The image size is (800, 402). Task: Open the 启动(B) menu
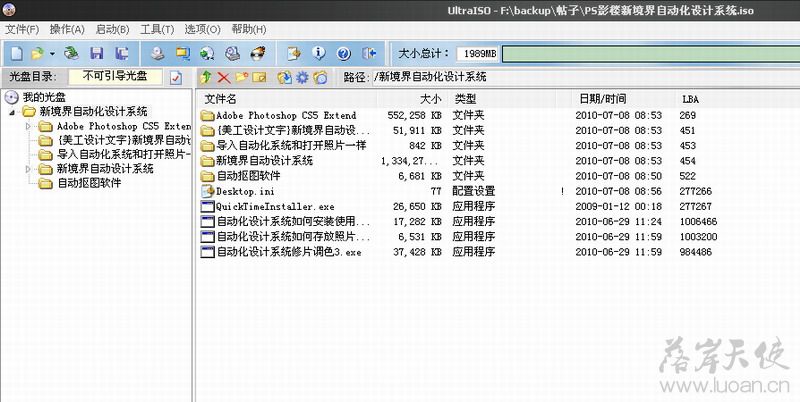112,29
